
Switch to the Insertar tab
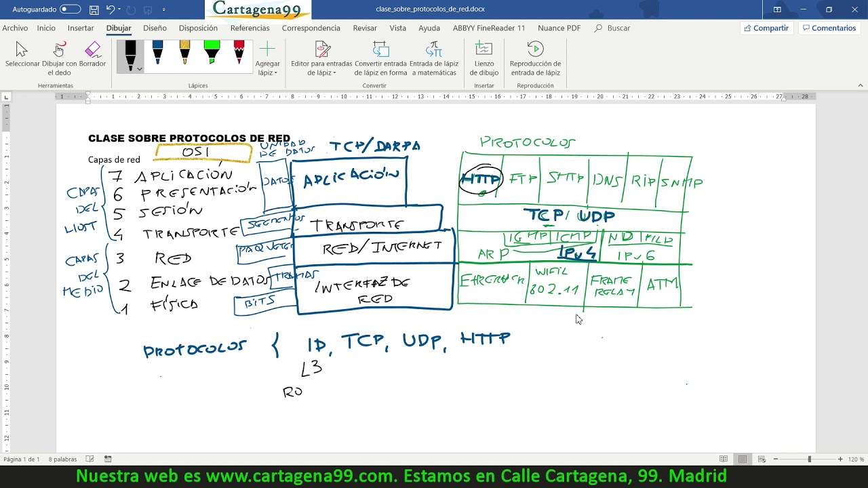click(x=81, y=28)
